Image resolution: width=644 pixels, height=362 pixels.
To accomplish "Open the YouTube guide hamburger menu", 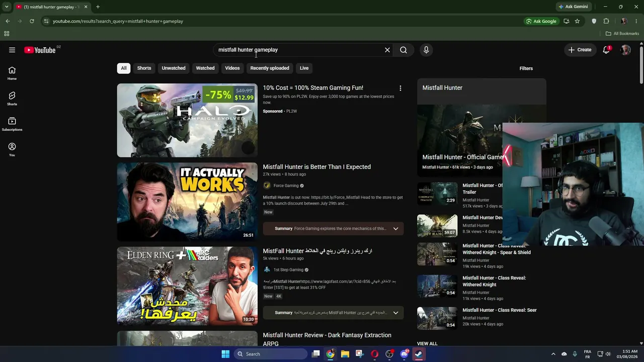I will tap(12, 50).
